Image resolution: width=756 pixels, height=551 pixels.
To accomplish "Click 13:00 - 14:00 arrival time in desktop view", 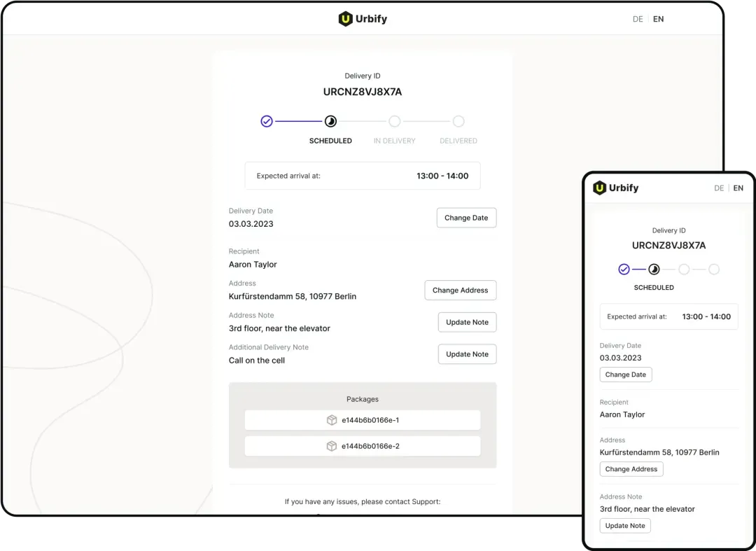I will click(x=442, y=176).
